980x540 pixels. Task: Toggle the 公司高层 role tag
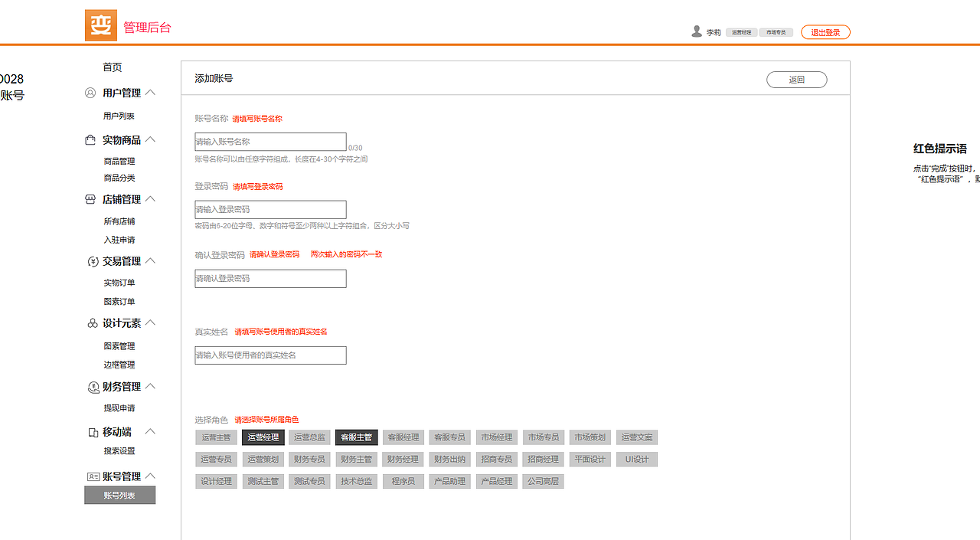(x=544, y=482)
